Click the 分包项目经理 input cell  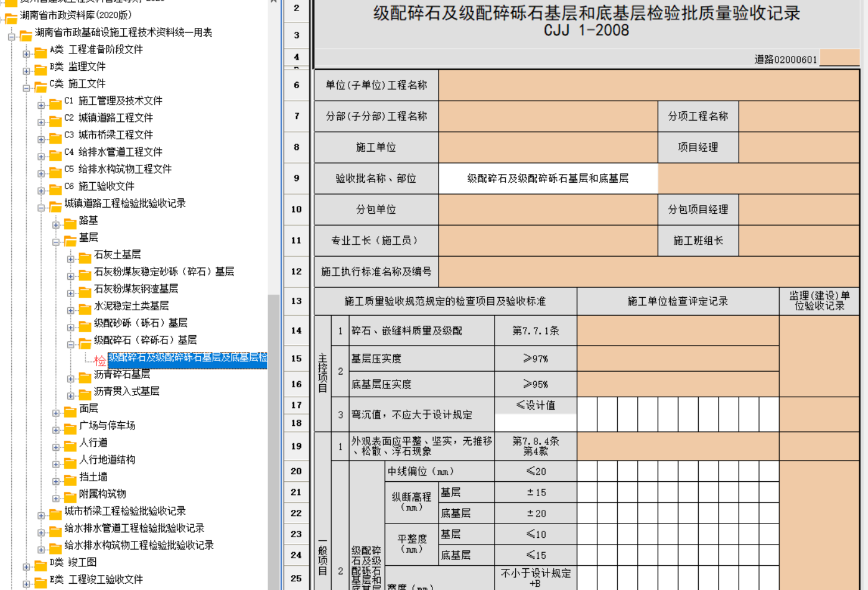tap(799, 210)
